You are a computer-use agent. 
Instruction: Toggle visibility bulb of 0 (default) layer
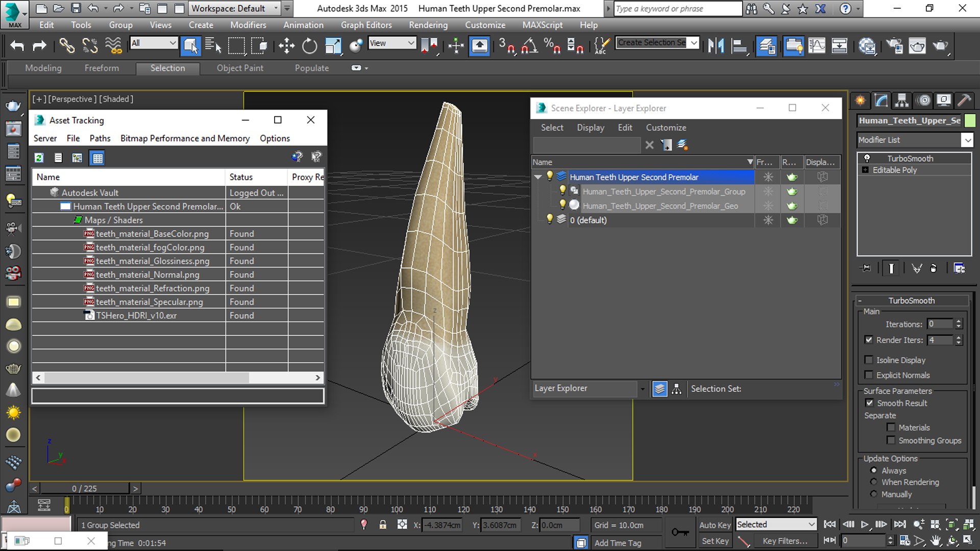click(x=549, y=219)
